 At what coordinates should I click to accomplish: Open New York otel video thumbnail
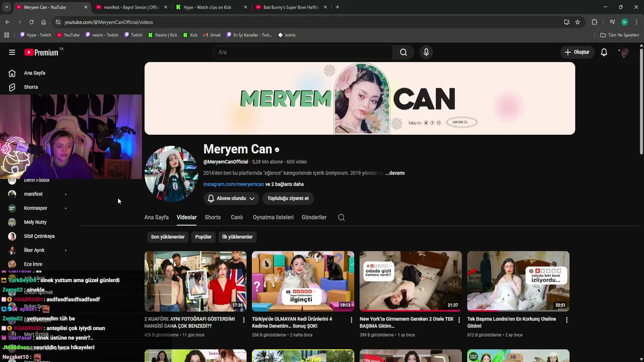click(411, 281)
